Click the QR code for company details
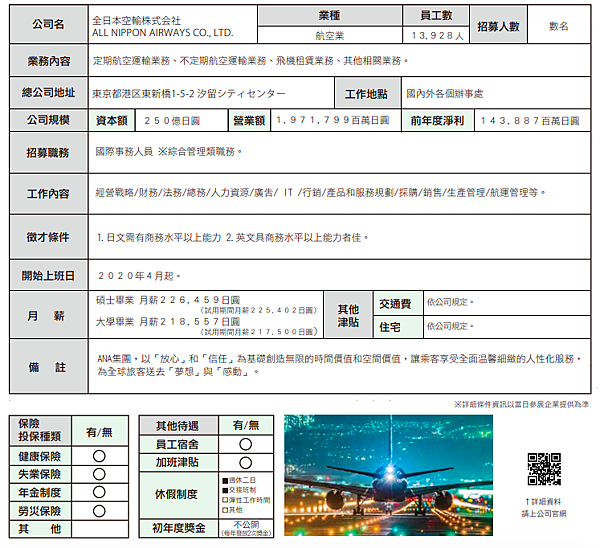The image size is (600, 548). 544,469
